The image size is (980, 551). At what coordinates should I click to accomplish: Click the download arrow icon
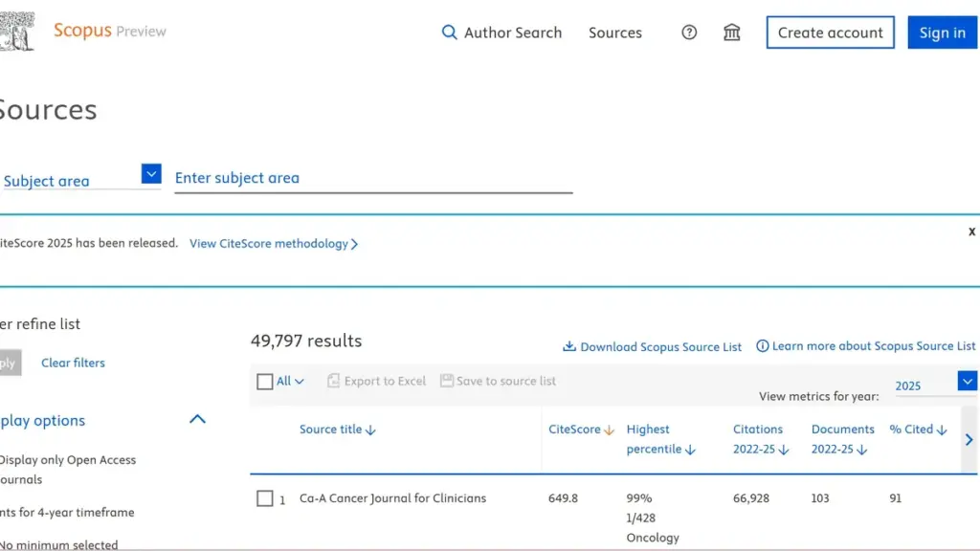point(568,346)
